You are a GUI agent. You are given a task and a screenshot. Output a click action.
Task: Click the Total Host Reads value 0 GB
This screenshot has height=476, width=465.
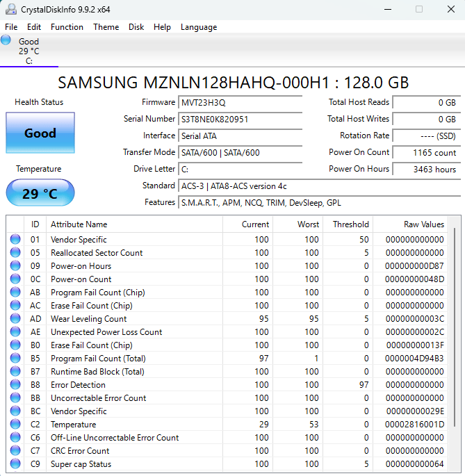point(427,103)
